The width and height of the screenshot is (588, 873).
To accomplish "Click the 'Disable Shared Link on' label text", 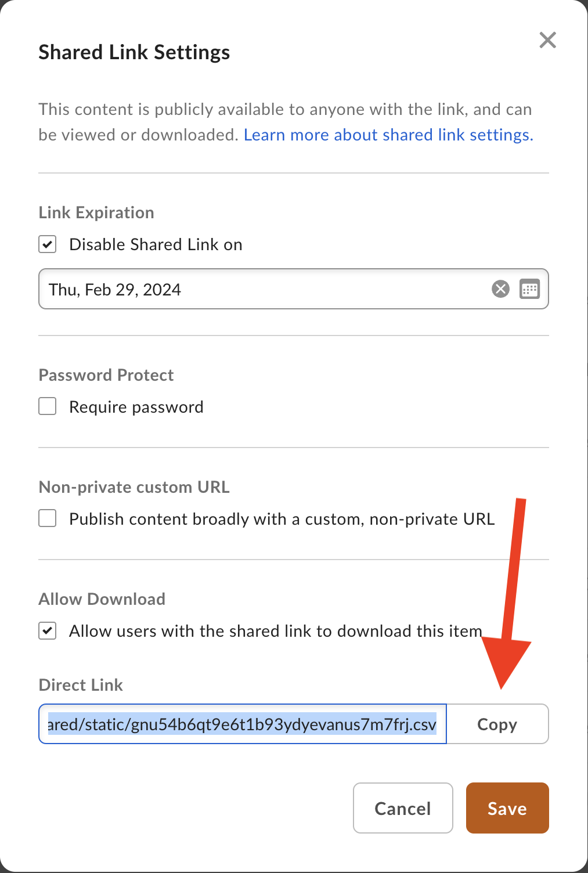I will point(156,244).
